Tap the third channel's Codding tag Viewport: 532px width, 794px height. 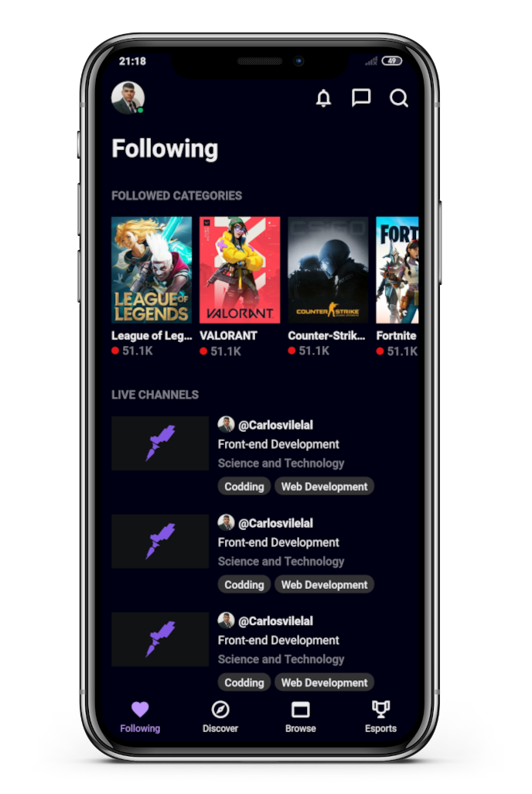244,683
